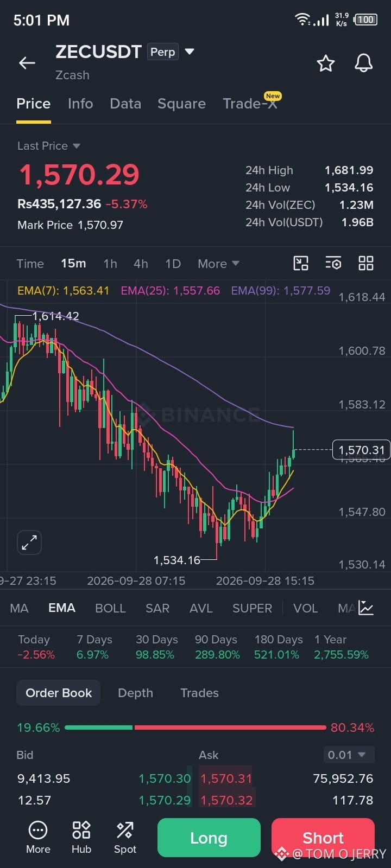Viewport: 391px width, 868px height.
Task: Switch to the Info tab
Action: tap(80, 104)
